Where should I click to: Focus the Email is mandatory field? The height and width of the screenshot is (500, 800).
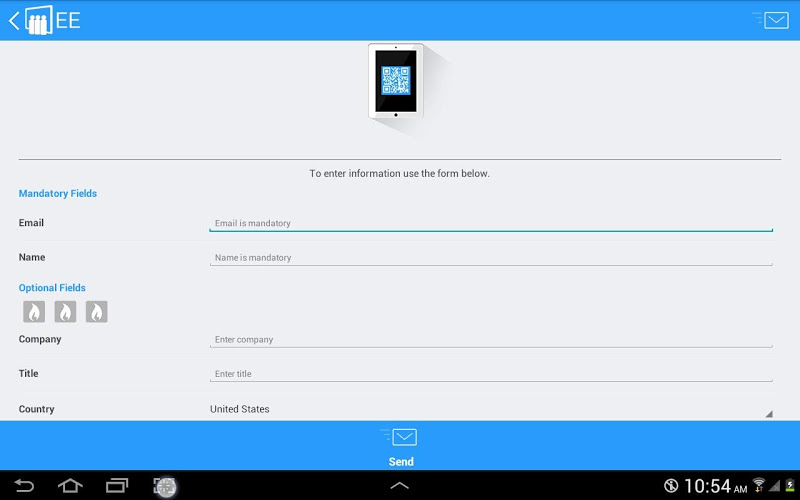[491, 223]
